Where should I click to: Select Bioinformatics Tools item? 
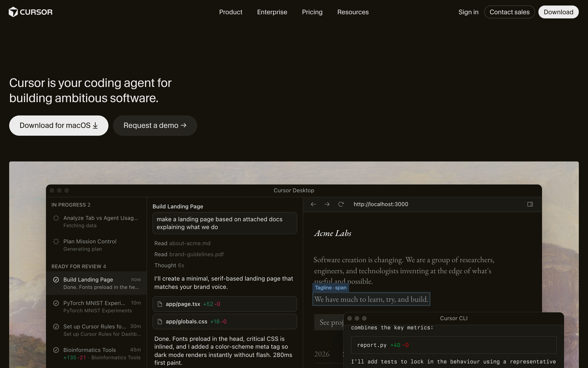coord(96,354)
